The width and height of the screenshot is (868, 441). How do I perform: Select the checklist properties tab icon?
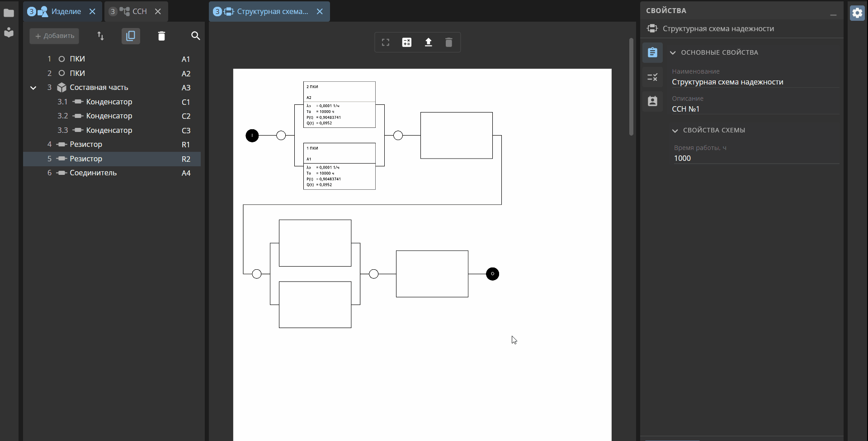click(x=652, y=77)
